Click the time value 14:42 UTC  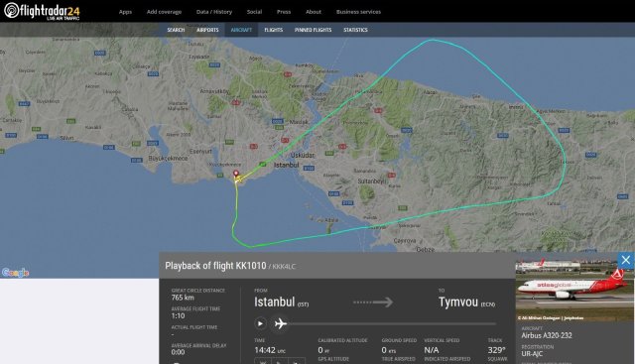tap(270, 350)
